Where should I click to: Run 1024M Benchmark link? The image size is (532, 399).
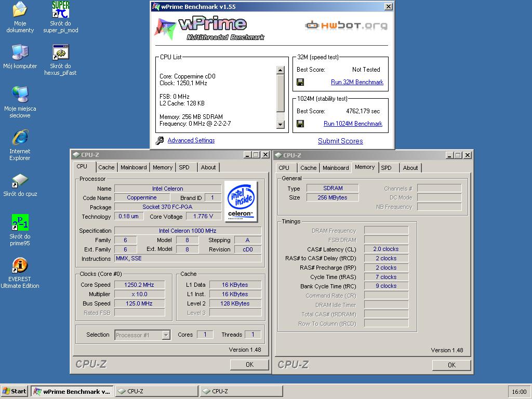click(353, 124)
